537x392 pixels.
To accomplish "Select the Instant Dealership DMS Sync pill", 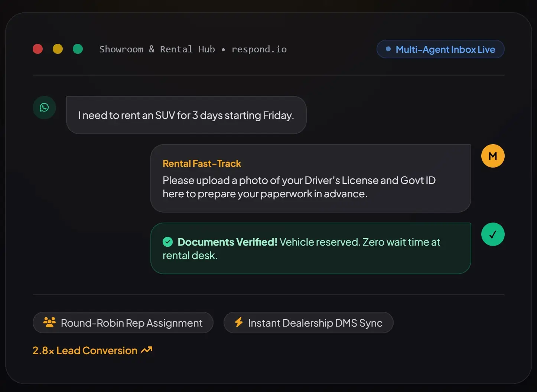I will [308, 323].
